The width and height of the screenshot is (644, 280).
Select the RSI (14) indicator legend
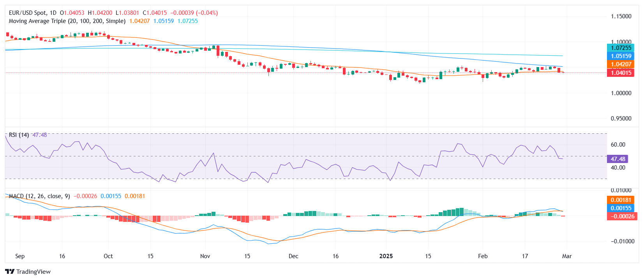coord(19,135)
